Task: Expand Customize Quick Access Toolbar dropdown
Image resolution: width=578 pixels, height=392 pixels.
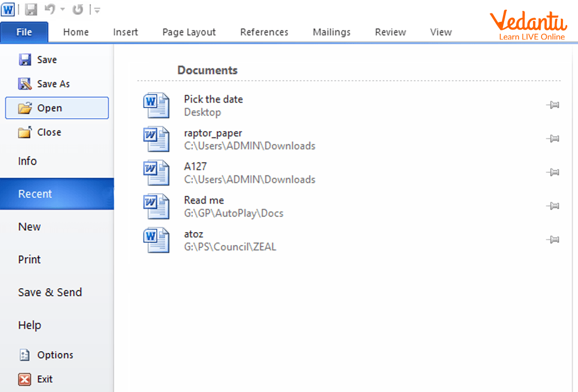Action: point(97,10)
